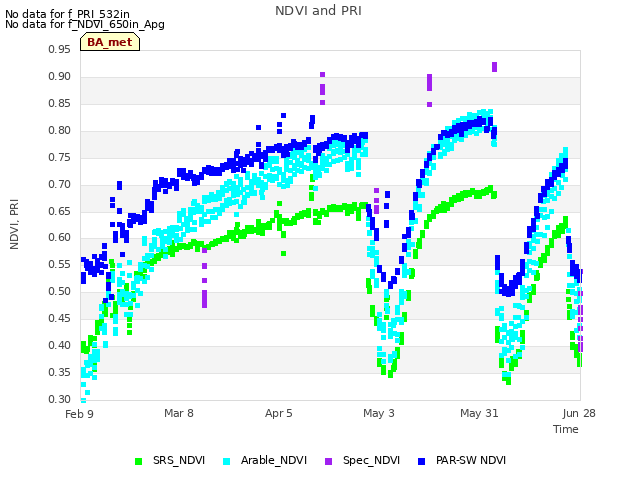Viewport: 640px width, 480px height.
Task: Select the Feb 9 x-axis label
Action: pyautogui.click(x=79, y=414)
